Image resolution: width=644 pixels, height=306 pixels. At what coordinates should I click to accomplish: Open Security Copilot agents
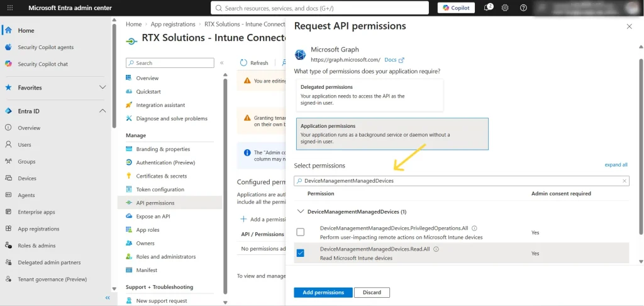(45, 47)
